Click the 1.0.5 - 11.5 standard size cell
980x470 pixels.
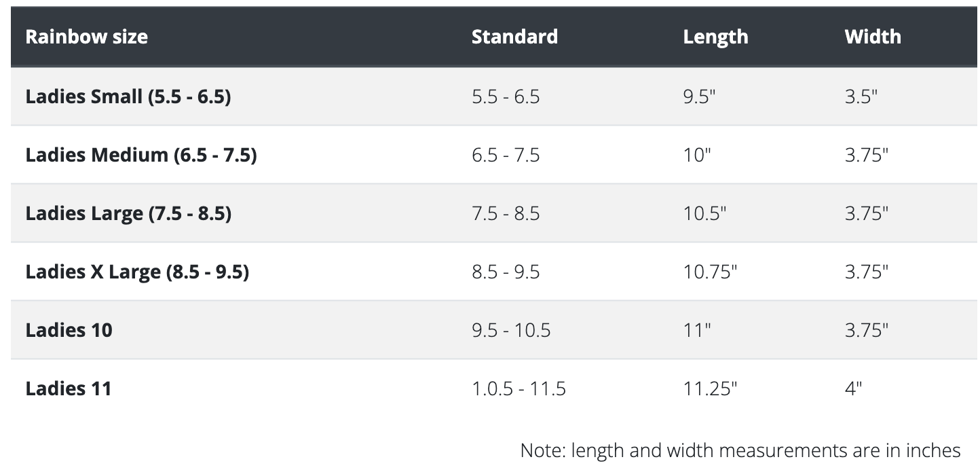(519, 388)
